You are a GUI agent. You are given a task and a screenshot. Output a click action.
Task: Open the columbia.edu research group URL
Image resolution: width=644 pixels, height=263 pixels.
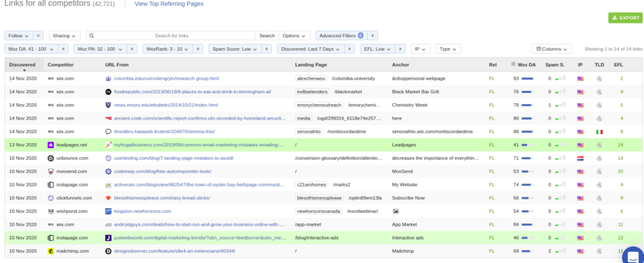pos(166,79)
